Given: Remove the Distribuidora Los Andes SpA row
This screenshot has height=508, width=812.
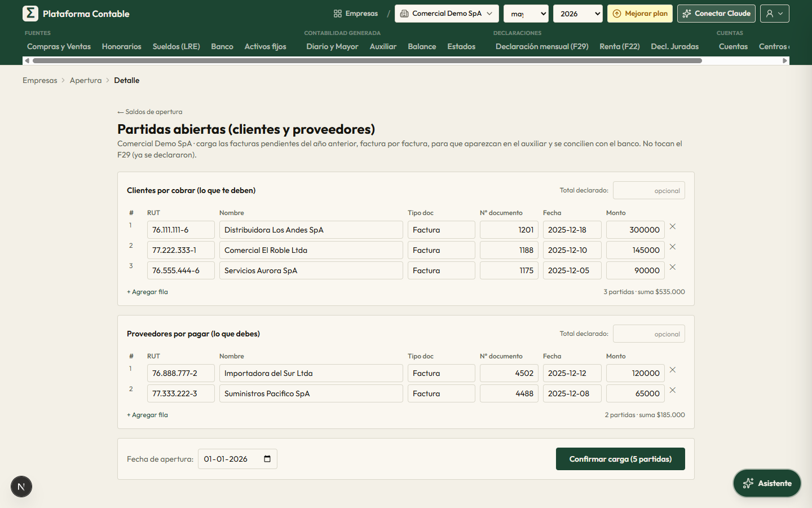Looking at the screenshot, I should tap(672, 226).
